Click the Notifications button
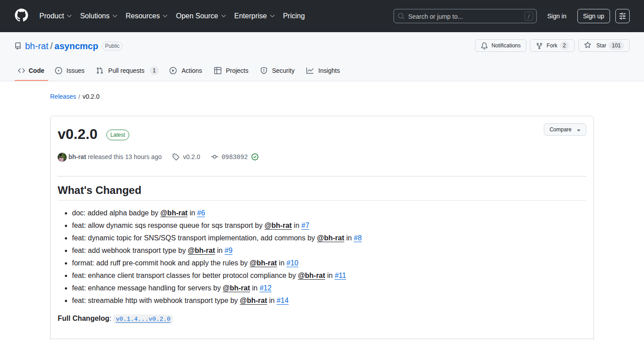 [x=500, y=46]
